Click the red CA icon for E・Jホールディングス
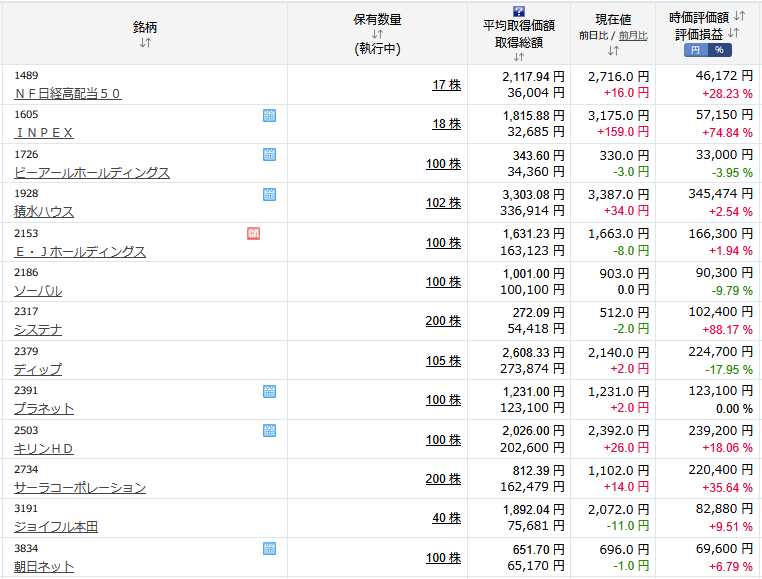Image resolution: width=762 pixels, height=579 pixels. (253, 234)
